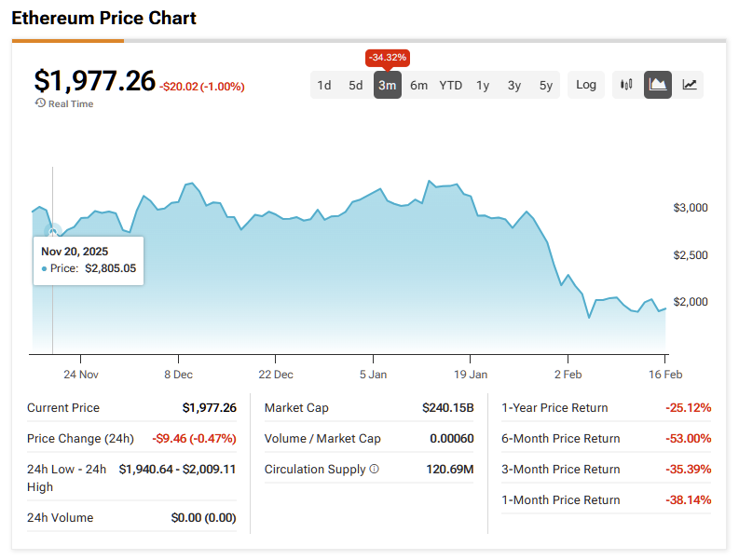The width and height of the screenshot is (739, 560).
Task: Toggle the Log scale button
Action: [586, 85]
